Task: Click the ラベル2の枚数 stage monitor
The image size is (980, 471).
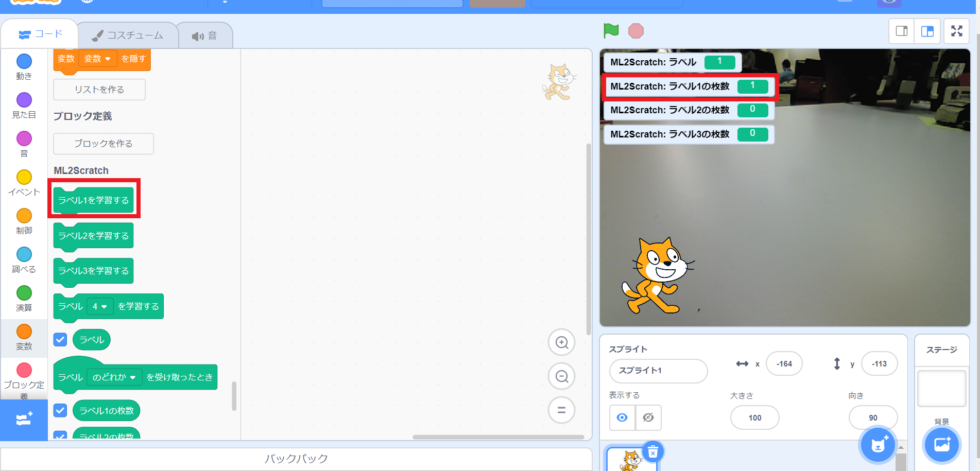Action: (x=689, y=110)
